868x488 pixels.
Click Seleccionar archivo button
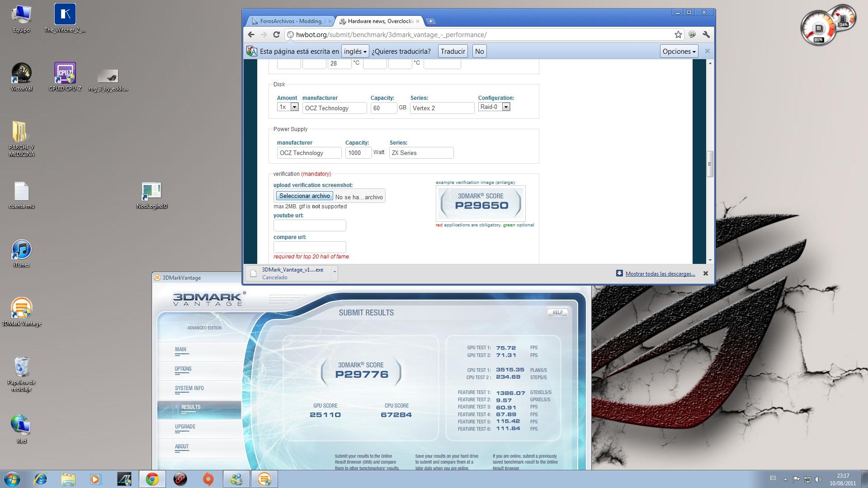click(x=305, y=196)
